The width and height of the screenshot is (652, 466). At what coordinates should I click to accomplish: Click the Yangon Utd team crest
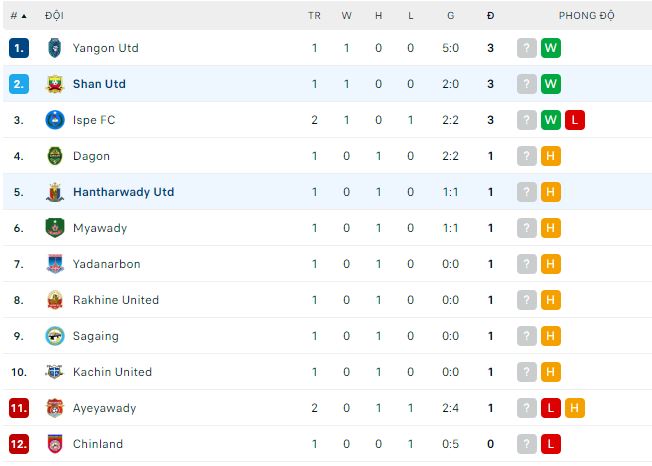point(54,48)
